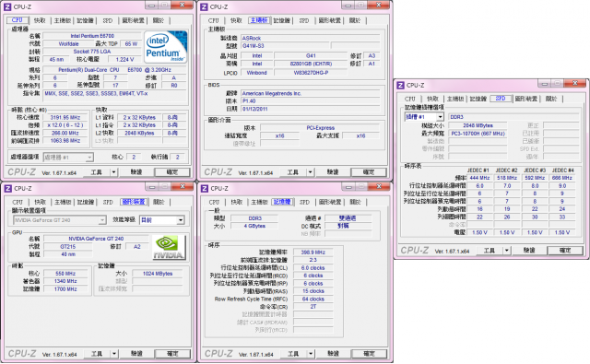Click the command rate 2T field
590x364 pixels.
(313, 307)
